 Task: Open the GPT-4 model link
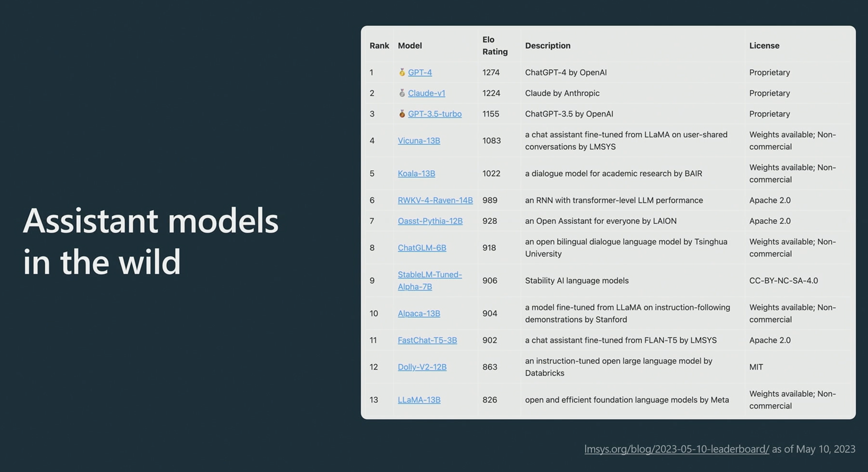420,72
